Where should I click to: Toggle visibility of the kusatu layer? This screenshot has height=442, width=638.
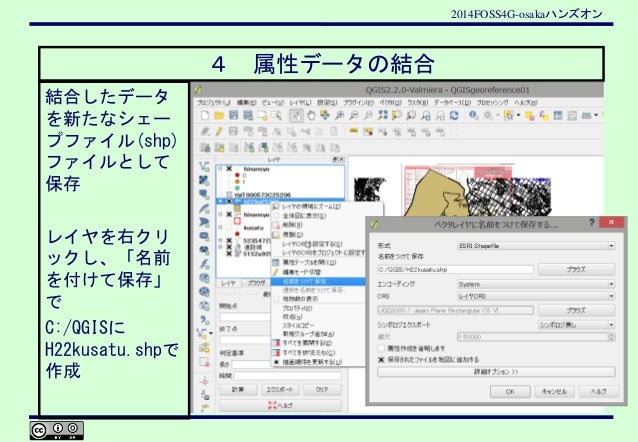(x=229, y=228)
